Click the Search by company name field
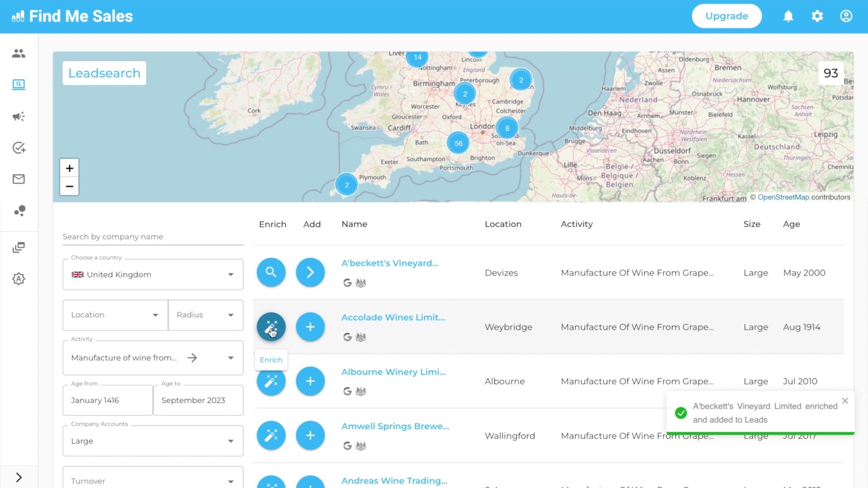The width and height of the screenshot is (868, 488). (x=153, y=237)
